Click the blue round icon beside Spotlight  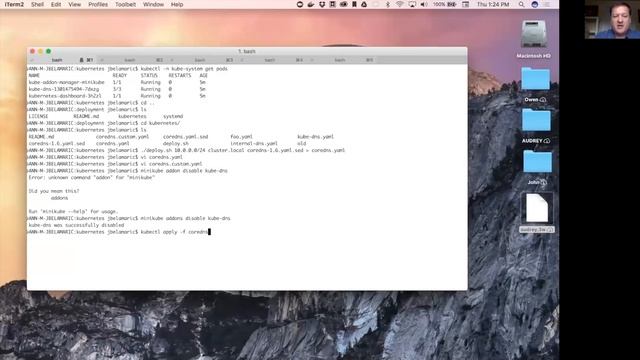[535, 4]
